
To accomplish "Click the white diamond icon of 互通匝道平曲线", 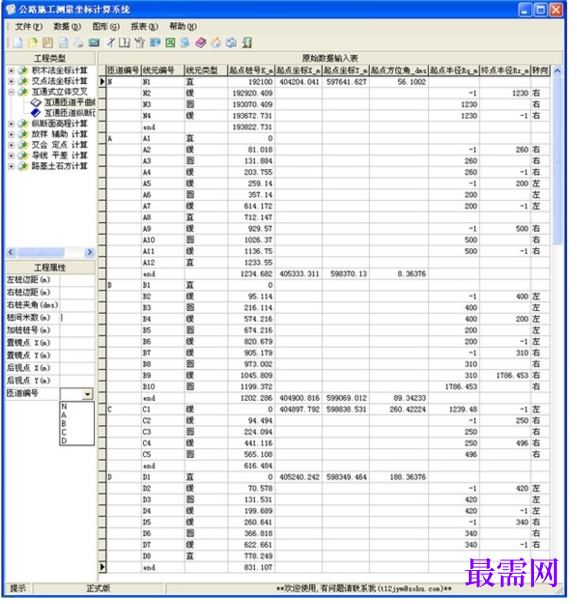I will tap(36, 102).
